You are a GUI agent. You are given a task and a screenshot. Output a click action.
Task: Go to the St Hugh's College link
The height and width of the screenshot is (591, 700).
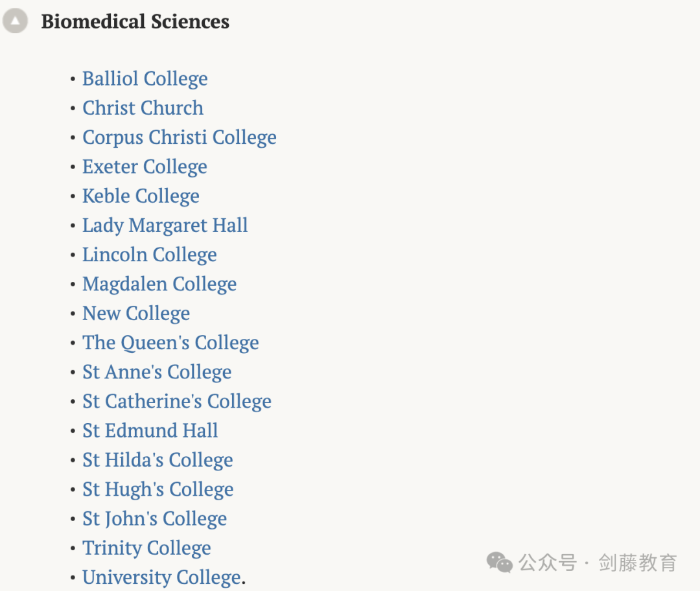(158, 490)
